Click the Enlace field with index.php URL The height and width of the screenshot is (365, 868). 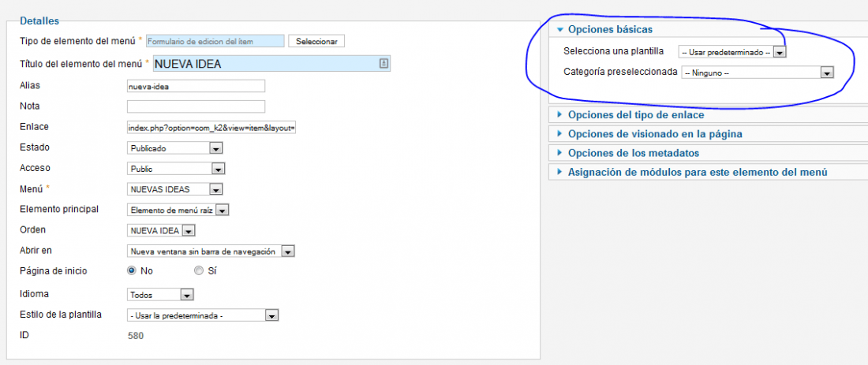(x=211, y=128)
